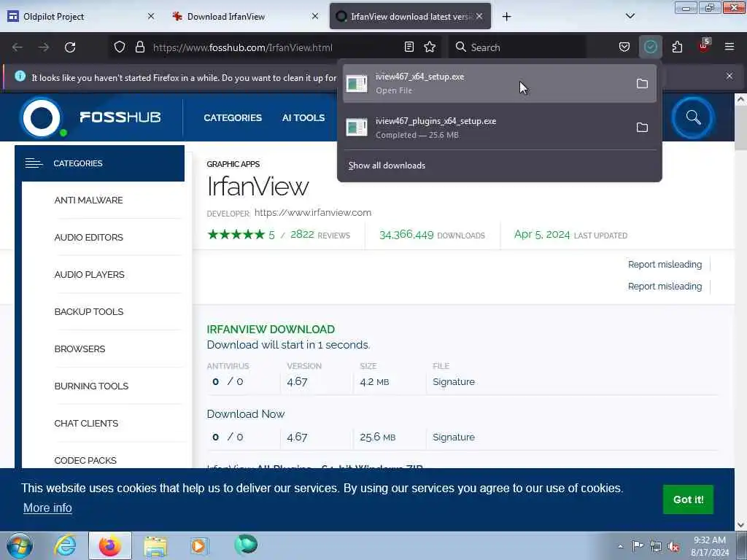This screenshot has height=560, width=747.
Task: Go back using the back arrow
Action: tap(18, 47)
